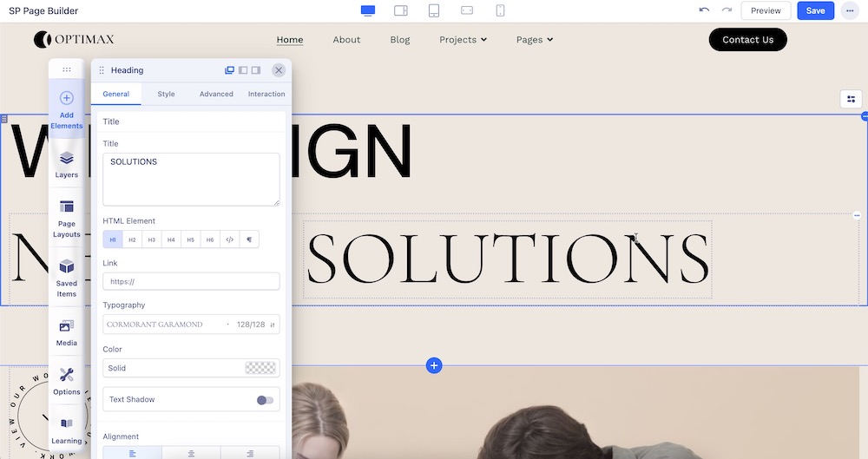This screenshot has width=868, height=459.
Task: Switch to the Style tab
Action: click(166, 94)
